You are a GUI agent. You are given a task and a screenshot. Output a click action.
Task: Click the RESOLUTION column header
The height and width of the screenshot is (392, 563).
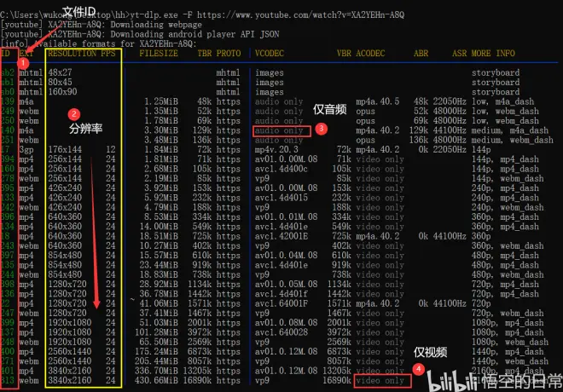tap(72, 54)
